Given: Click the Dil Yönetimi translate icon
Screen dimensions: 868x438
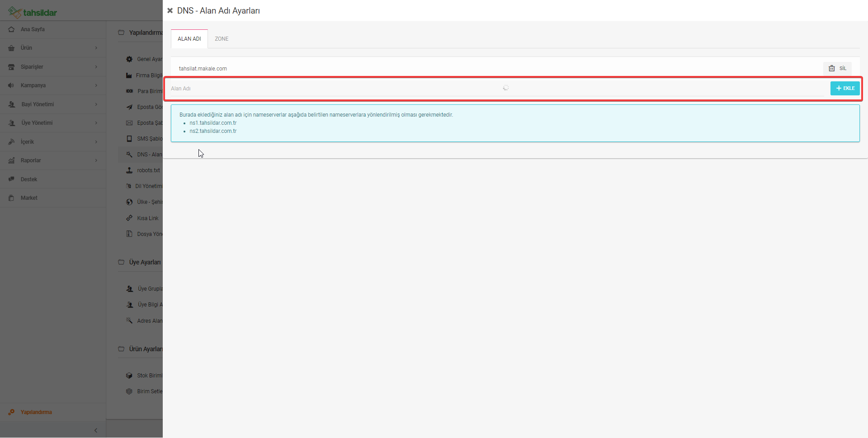Looking at the screenshot, I should click(129, 186).
